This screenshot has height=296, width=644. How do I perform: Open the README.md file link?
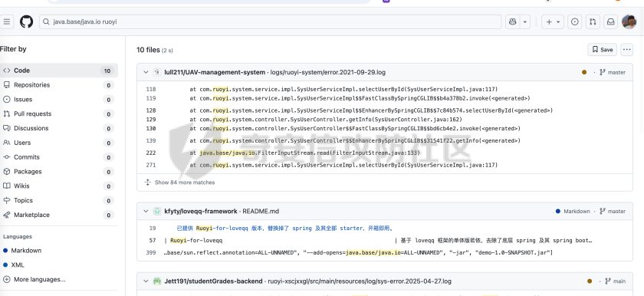pos(261,211)
